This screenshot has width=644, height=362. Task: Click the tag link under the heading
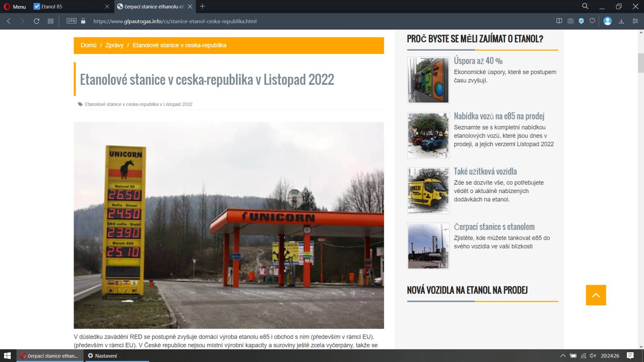pos(138,104)
